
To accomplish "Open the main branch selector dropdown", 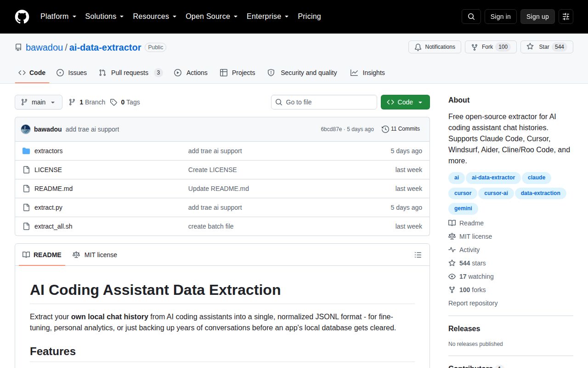I will coord(39,102).
